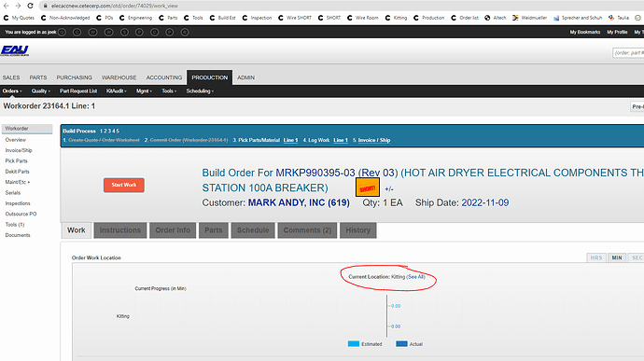
Task: Click the circled S icon in dark bar
Action: point(124,32)
